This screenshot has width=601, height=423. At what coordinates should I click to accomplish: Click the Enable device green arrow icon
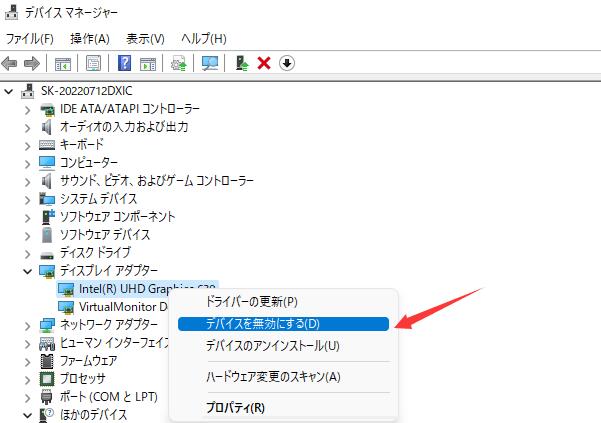(x=241, y=63)
